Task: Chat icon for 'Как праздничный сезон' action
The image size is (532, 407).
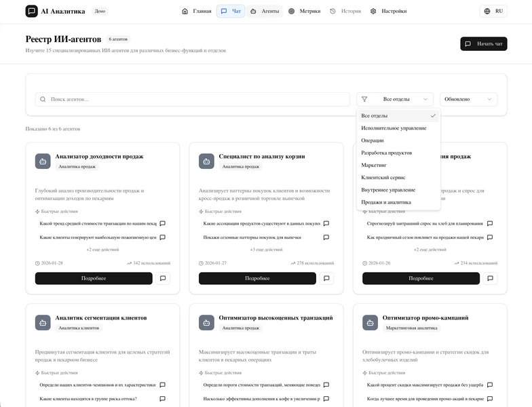Action: pyautogui.click(x=490, y=237)
